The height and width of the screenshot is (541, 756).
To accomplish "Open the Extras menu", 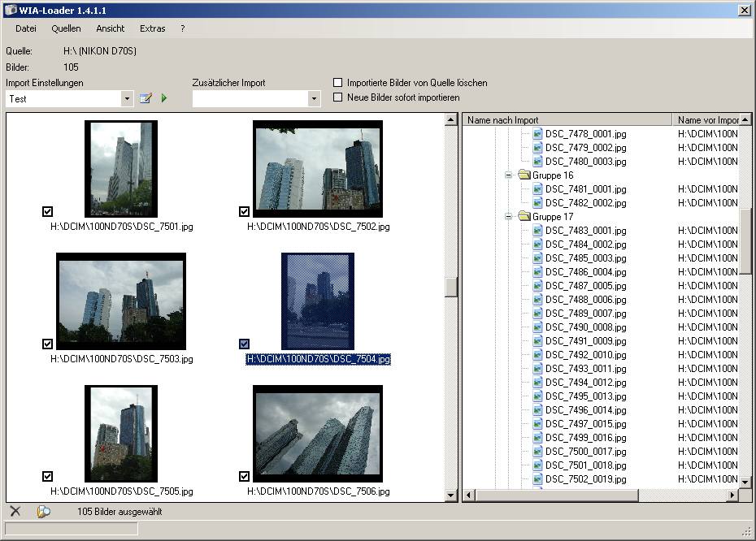I will tap(152, 28).
